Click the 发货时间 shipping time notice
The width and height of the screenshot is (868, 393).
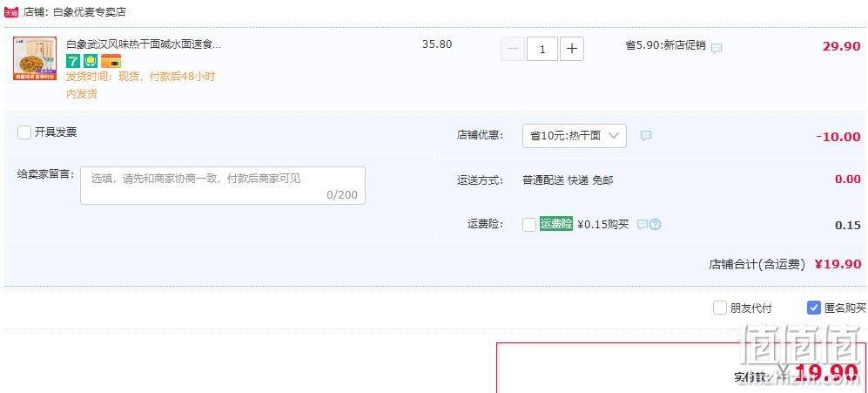pyautogui.click(x=141, y=85)
